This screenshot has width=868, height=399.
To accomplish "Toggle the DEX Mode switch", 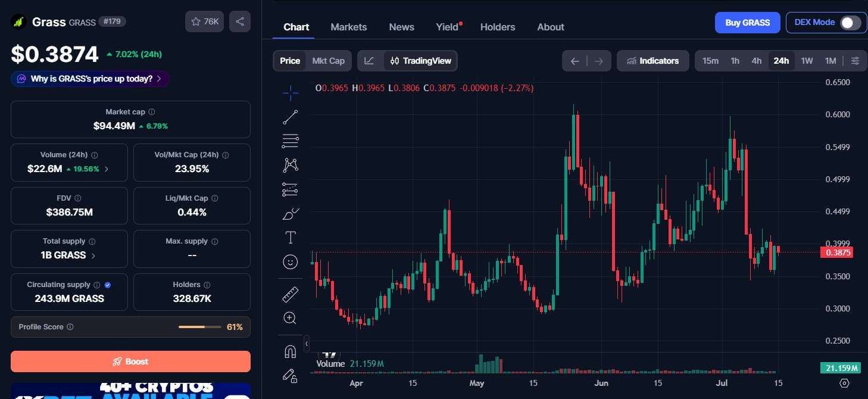I will (x=851, y=23).
